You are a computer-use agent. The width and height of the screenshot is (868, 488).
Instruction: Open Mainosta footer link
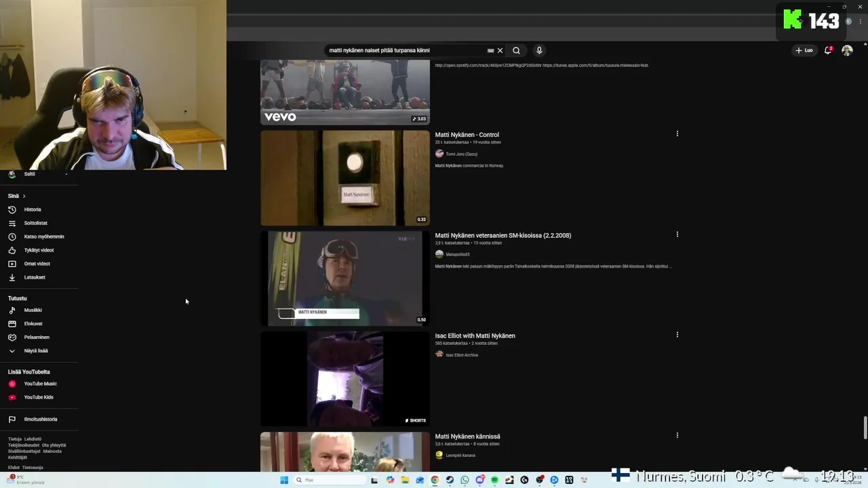[x=52, y=451]
